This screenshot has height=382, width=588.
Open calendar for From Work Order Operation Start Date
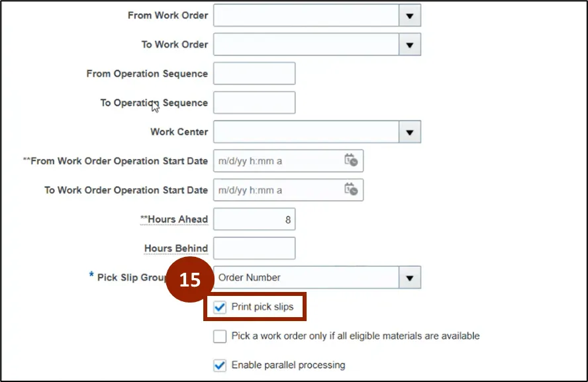(351, 161)
